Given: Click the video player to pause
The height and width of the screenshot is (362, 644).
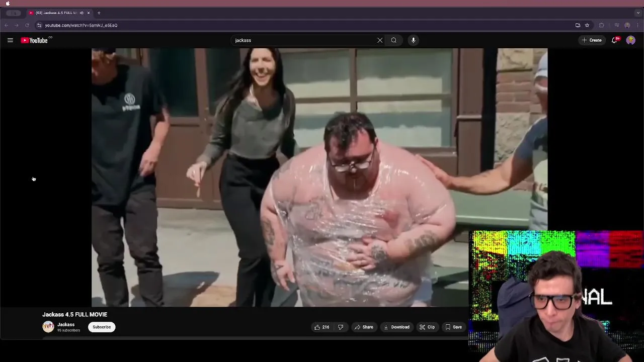Looking at the screenshot, I should click(x=319, y=177).
